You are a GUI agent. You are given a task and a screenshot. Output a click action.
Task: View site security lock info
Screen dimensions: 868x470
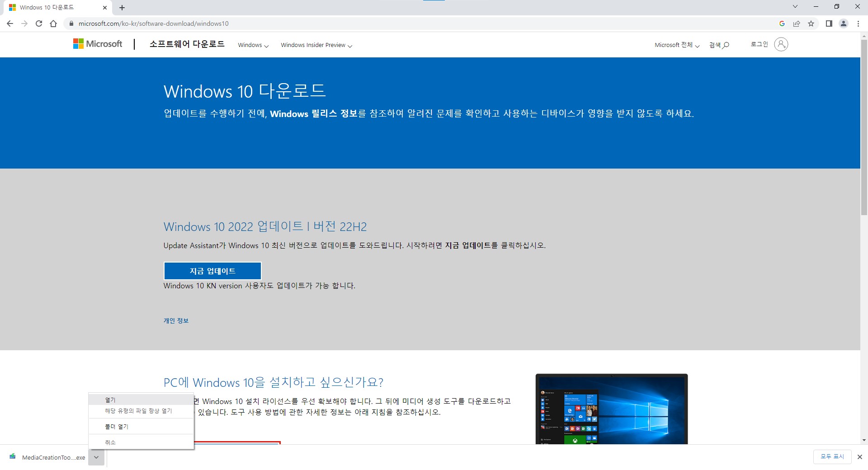(71, 23)
